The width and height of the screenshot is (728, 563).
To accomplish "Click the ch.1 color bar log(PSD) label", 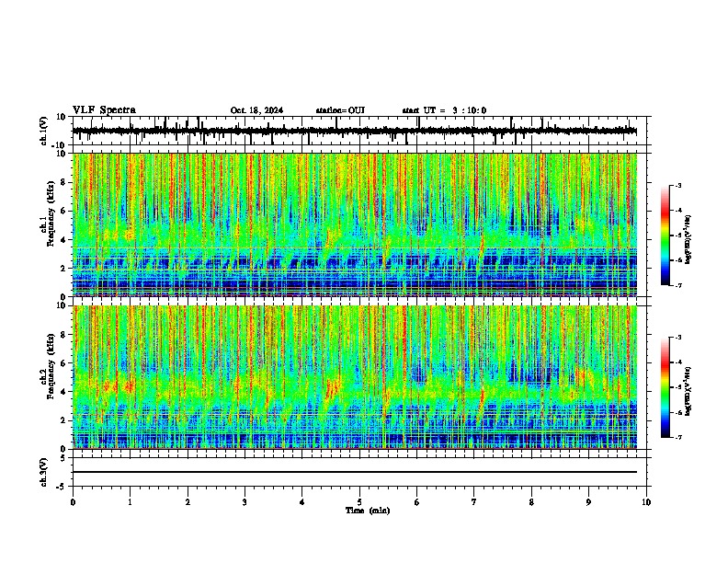I will pyautogui.click(x=688, y=239).
